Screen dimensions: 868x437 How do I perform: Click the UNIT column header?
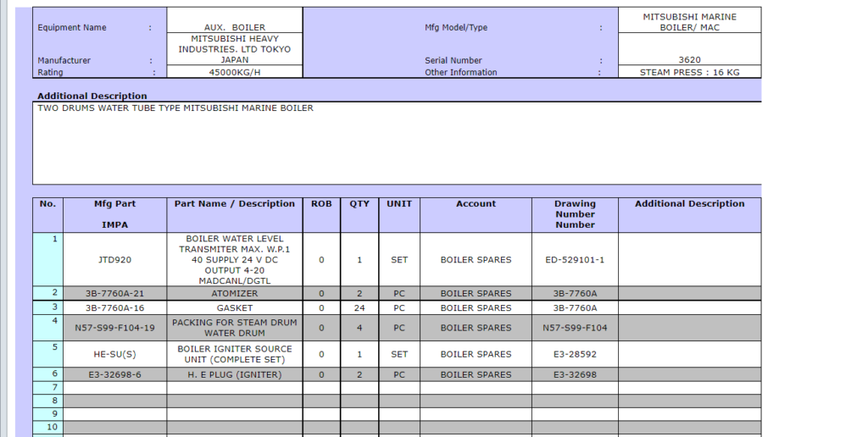[399, 214]
